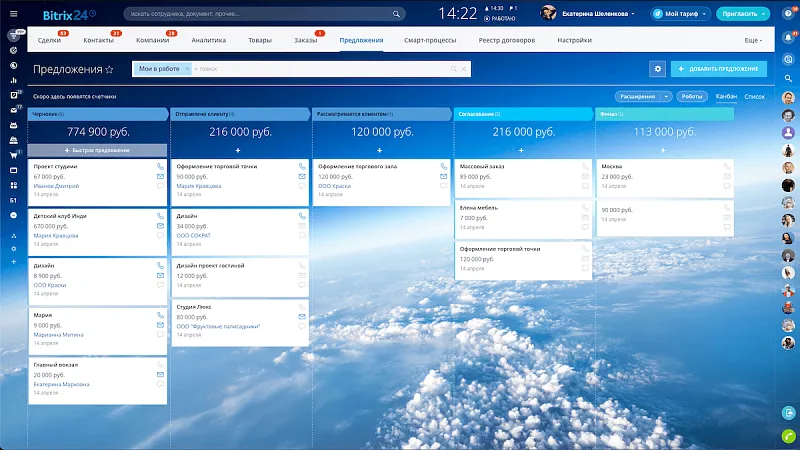
Task: Remove the Мои в работе filter chip
Action: (185, 69)
